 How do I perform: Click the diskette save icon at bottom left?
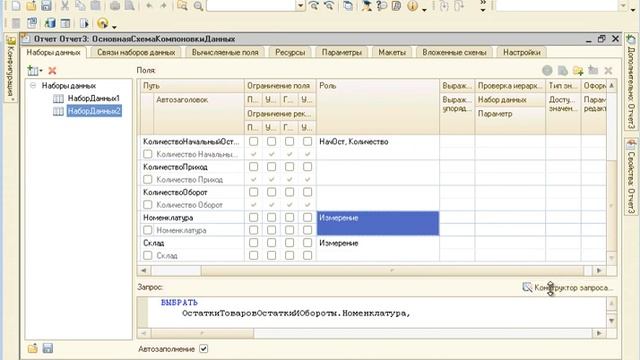[48, 348]
